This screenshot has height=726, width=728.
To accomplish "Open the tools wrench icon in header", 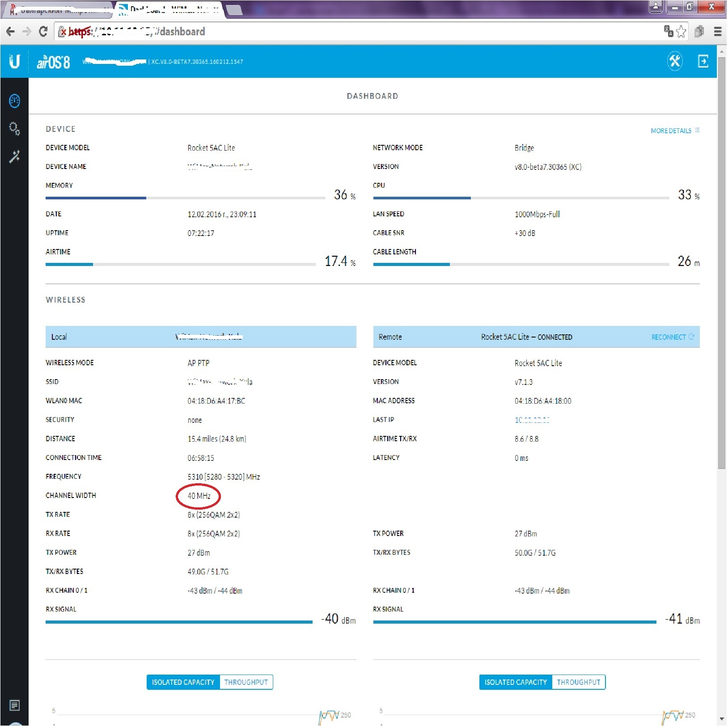I will coord(674,61).
